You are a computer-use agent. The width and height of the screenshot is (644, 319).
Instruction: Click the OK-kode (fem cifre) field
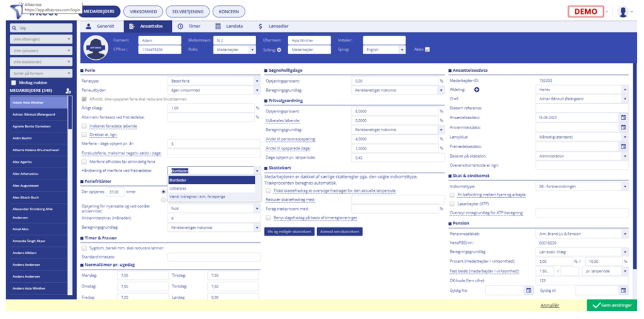(582, 281)
